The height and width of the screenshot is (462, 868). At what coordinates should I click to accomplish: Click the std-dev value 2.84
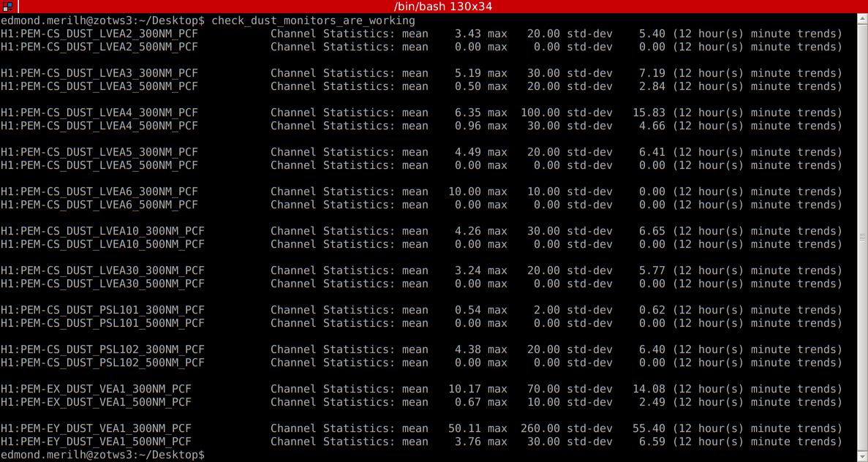point(652,86)
